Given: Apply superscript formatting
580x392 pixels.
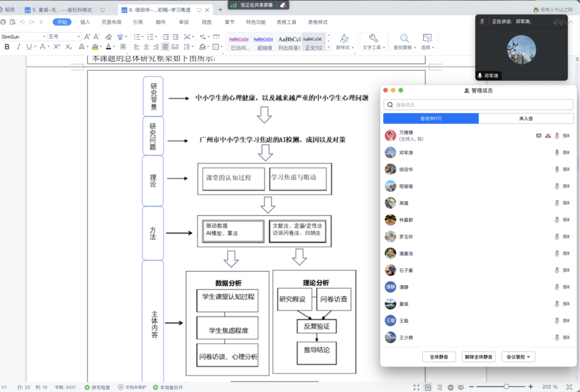Looking at the screenshot, I should click(x=56, y=47).
